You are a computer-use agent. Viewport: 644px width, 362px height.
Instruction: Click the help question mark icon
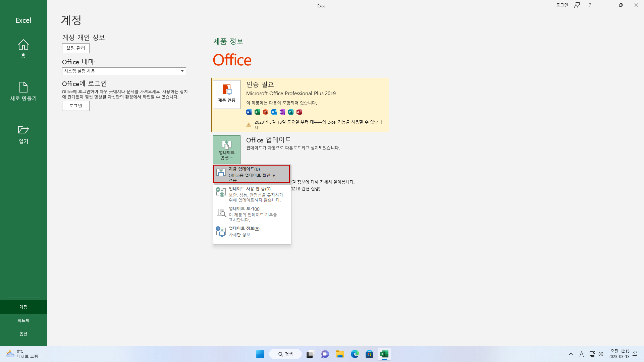590,5
